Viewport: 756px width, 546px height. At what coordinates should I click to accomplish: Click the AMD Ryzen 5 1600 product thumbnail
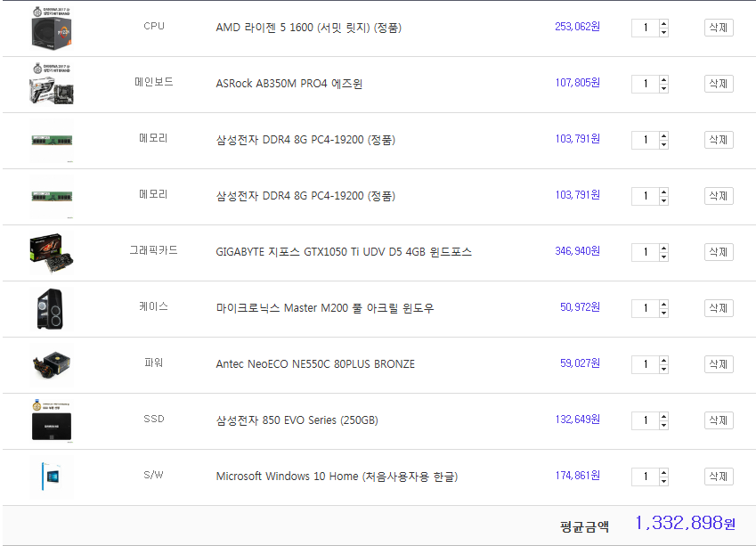[x=51, y=27]
